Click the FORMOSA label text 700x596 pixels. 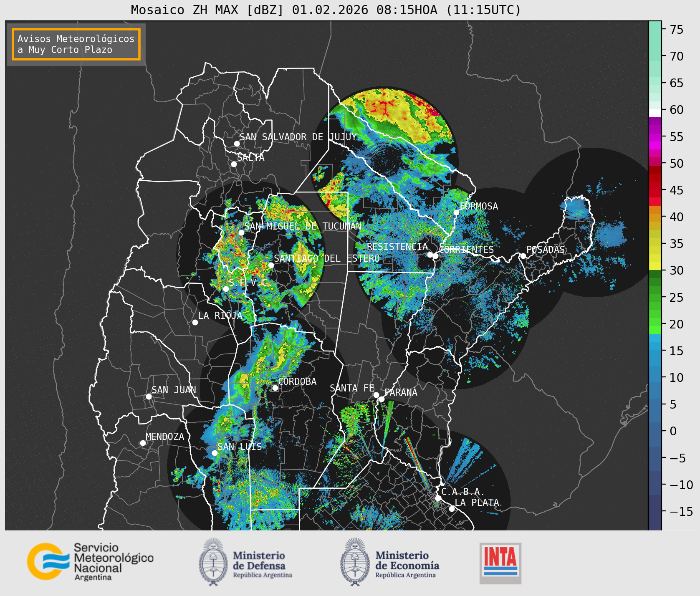479,206
